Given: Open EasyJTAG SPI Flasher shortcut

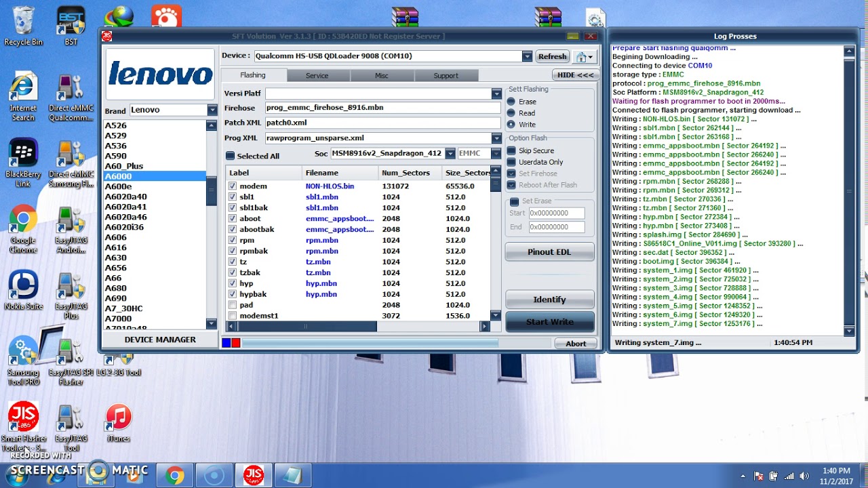Looking at the screenshot, I should 71,361.
